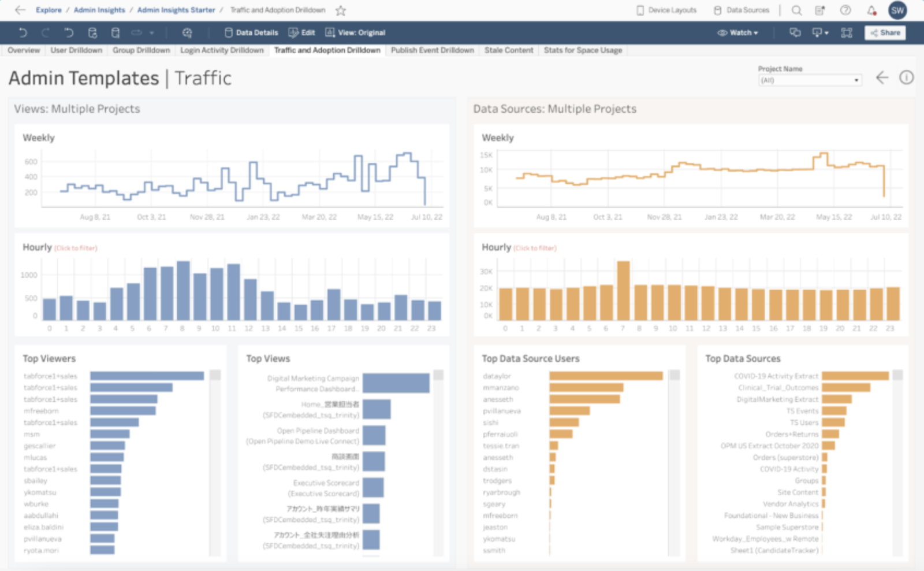Redo the last action

click(x=46, y=32)
